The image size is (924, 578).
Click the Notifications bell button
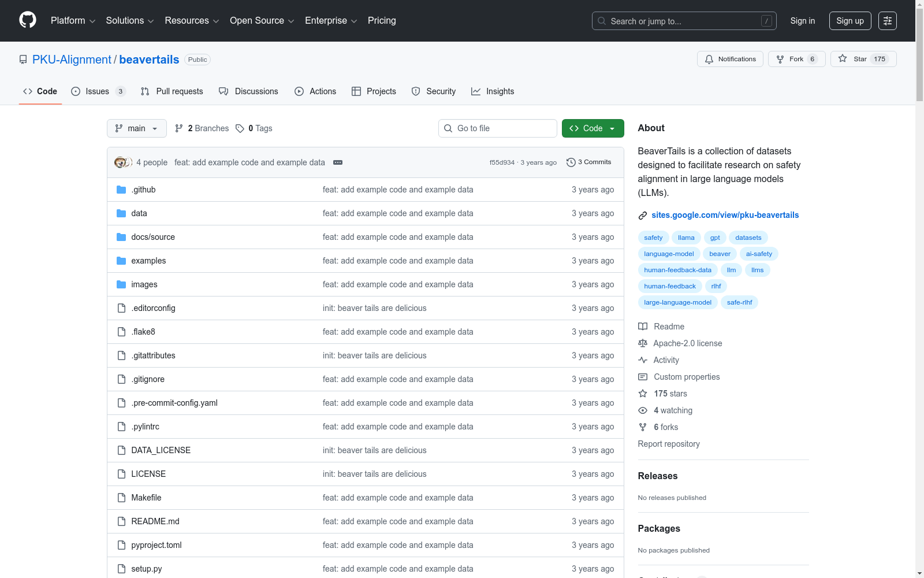[731, 59]
